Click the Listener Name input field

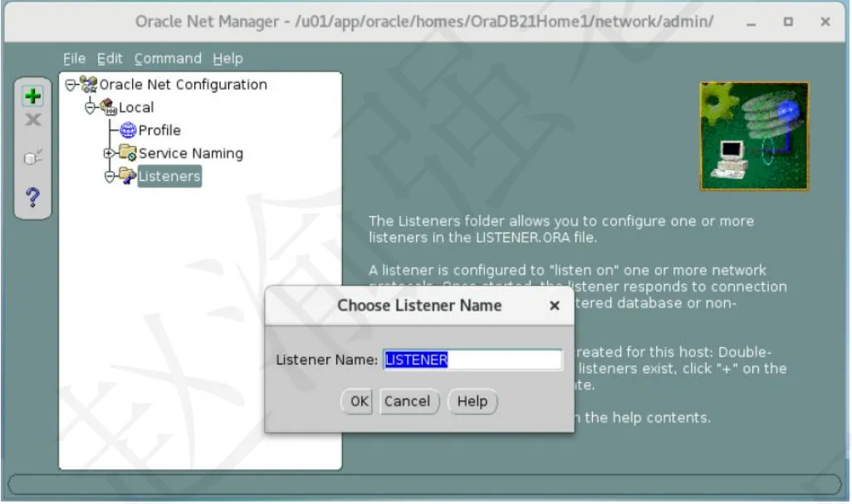(x=473, y=360)
